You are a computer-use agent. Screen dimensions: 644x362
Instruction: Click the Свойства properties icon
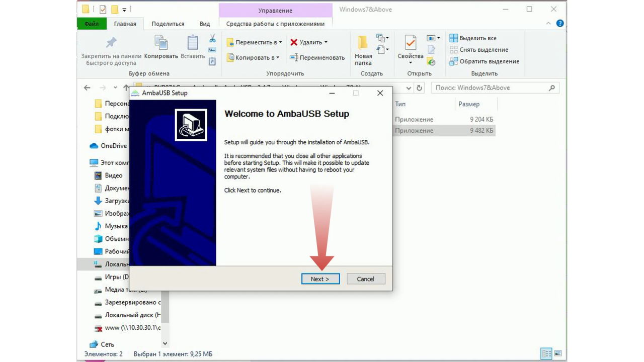[411, 43]
